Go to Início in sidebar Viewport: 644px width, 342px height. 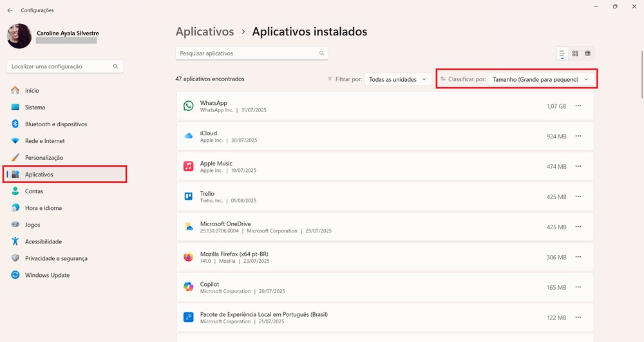click(x=64, y=90)
